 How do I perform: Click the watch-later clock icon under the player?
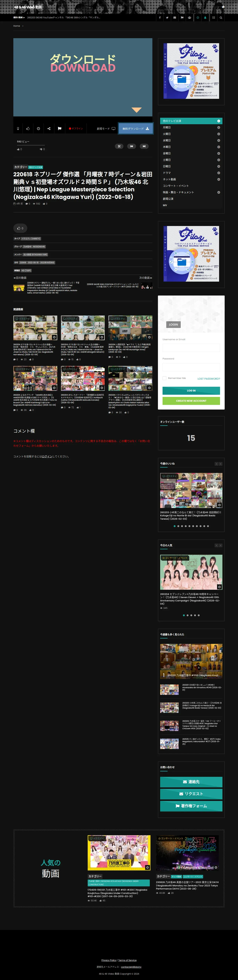pyautogui.click(x=38, y=129)
